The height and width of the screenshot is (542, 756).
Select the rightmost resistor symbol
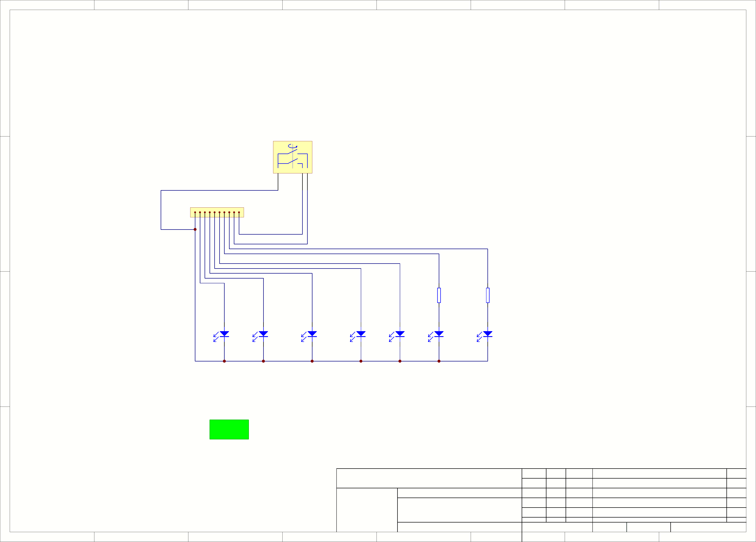pyautogui.click(x=487, y=295)
